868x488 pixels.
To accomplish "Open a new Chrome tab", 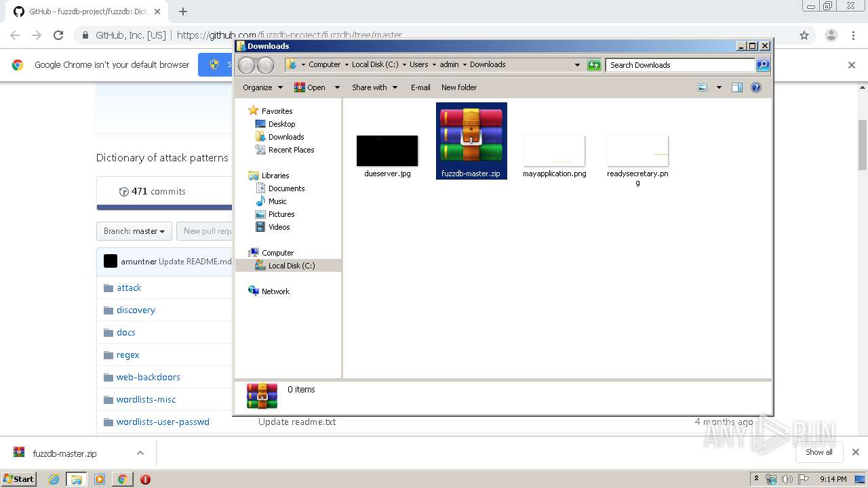I will pyautogui.click(x=182, y=12).
